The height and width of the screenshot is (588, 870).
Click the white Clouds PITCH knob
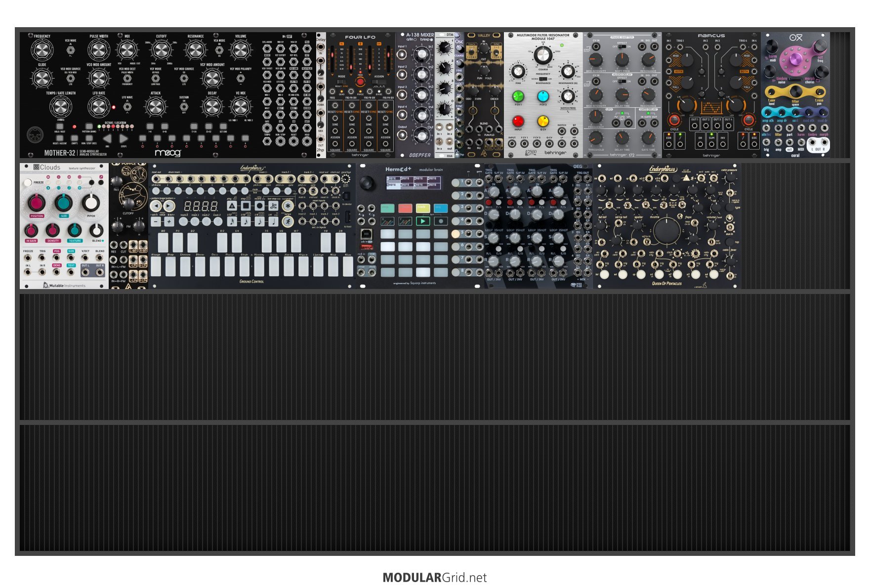(91, 202)
